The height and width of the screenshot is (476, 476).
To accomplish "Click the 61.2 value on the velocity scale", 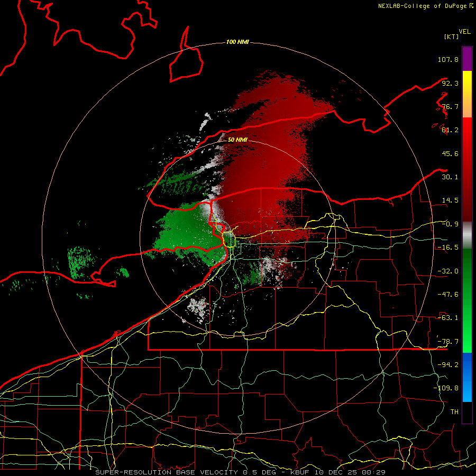I will 450,130.
